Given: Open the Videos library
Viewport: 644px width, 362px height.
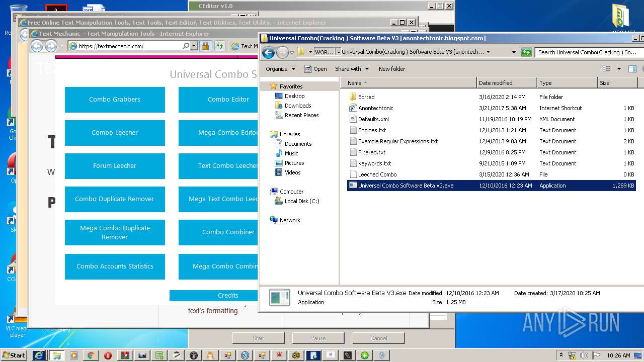Looking at the screenshot, I should tap(292, 172).
